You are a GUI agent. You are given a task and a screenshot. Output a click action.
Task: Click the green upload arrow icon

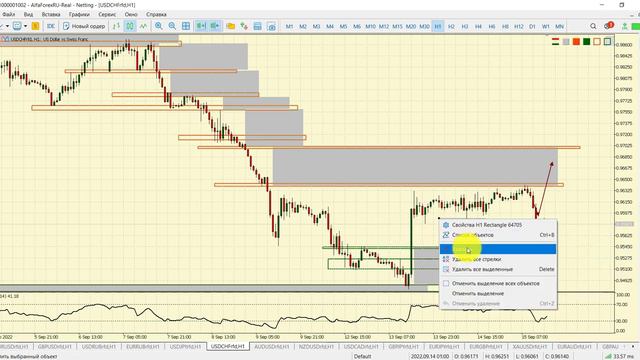point(624,26)
